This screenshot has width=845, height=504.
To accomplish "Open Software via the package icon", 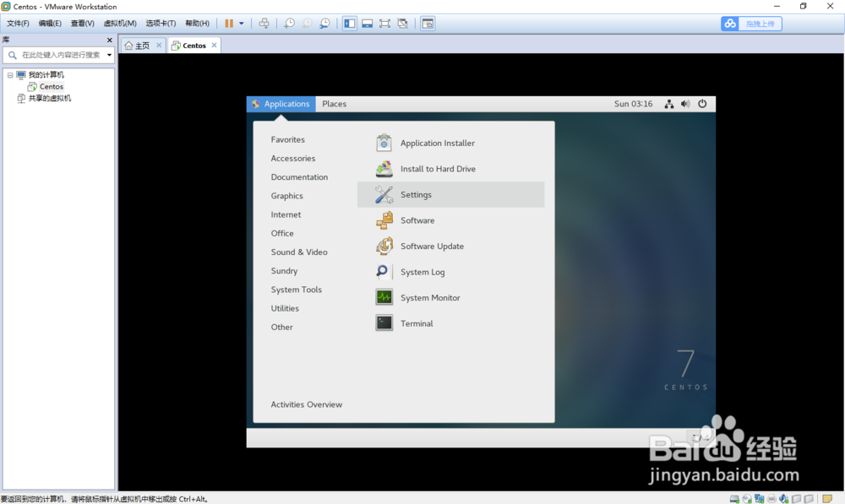I will [384, 220].
